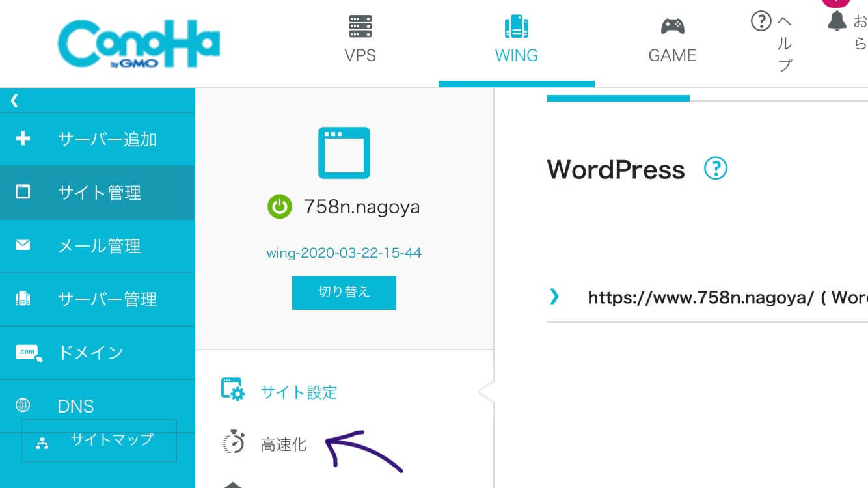Screen dimensions: 868x488
Task: Click the GAME controller icon
Action: (x=673, y=27)
